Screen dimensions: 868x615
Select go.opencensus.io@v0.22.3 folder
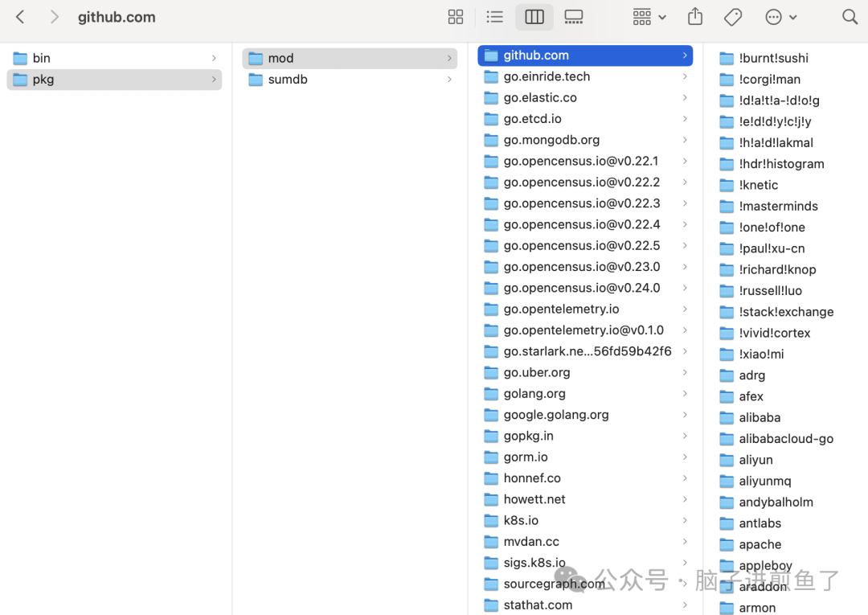[585, 203]
